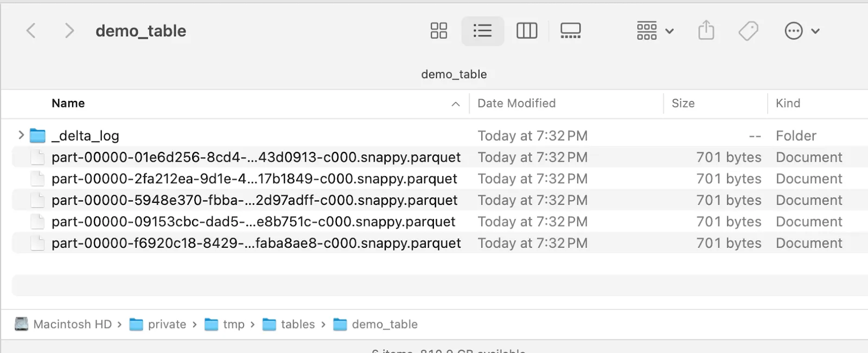Click the _delta_log folder icon
868x353 pixels.
37,136
